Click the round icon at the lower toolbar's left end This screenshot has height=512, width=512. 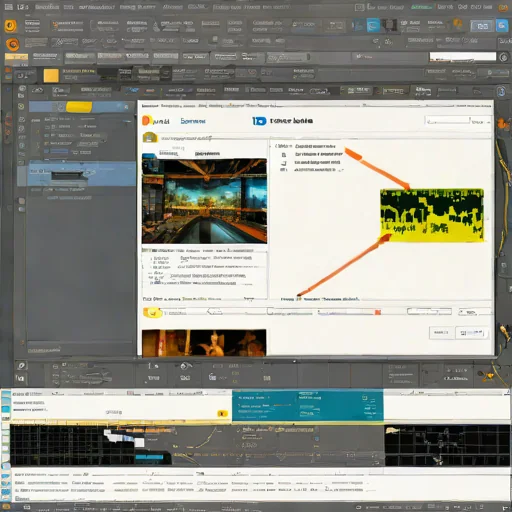(x=21, y=366)
